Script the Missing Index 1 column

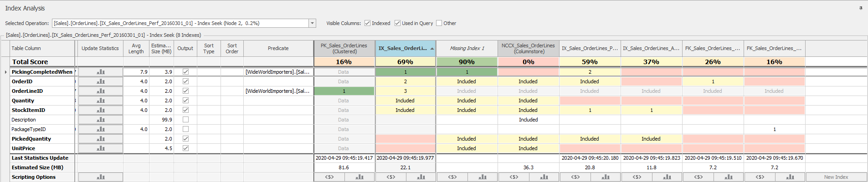[452, 177]
